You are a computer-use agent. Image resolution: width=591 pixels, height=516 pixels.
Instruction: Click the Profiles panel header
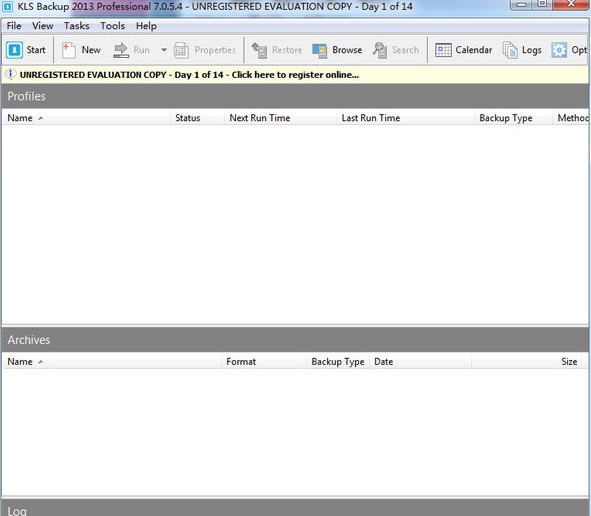pos(295,96)
